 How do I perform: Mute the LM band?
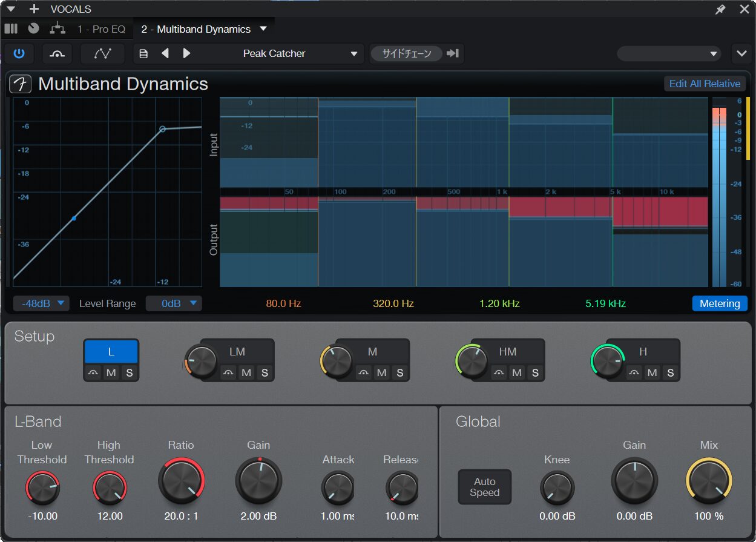246,372
